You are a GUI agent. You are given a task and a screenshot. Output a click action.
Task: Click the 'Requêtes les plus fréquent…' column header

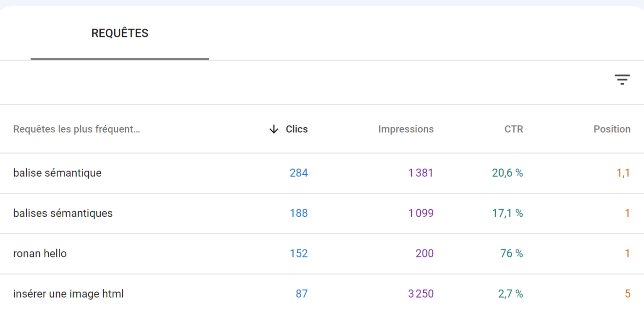[x=77, y=129]
